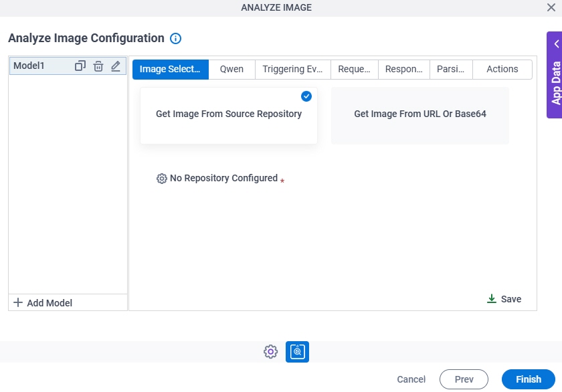The image size is (562, 392).
Task: Expand the App Data side panel
Action: (x=555, y=75)
